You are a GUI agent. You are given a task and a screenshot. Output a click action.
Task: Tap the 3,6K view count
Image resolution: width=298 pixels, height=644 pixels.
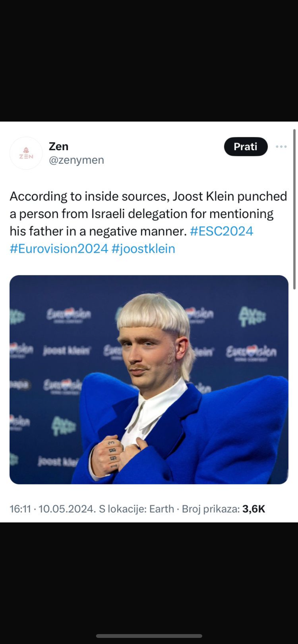[x=254, y=509]
